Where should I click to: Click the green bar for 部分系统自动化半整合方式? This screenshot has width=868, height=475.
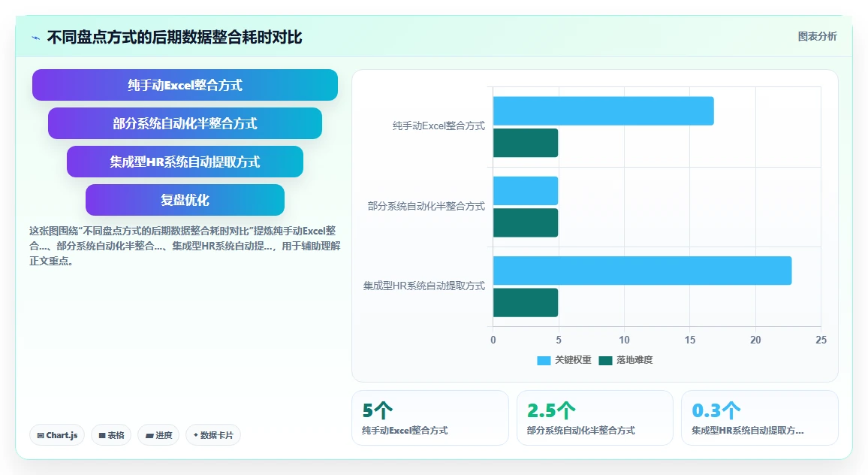pos(526,222)
